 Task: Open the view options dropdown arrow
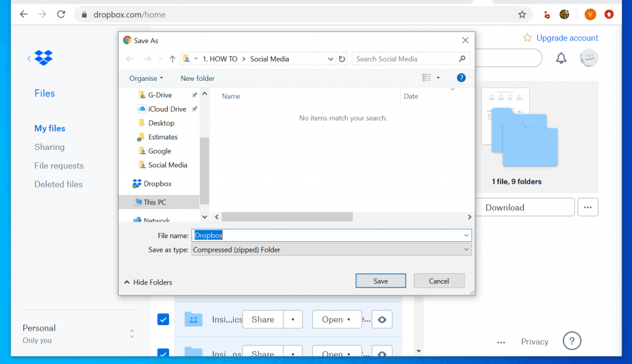438,78
